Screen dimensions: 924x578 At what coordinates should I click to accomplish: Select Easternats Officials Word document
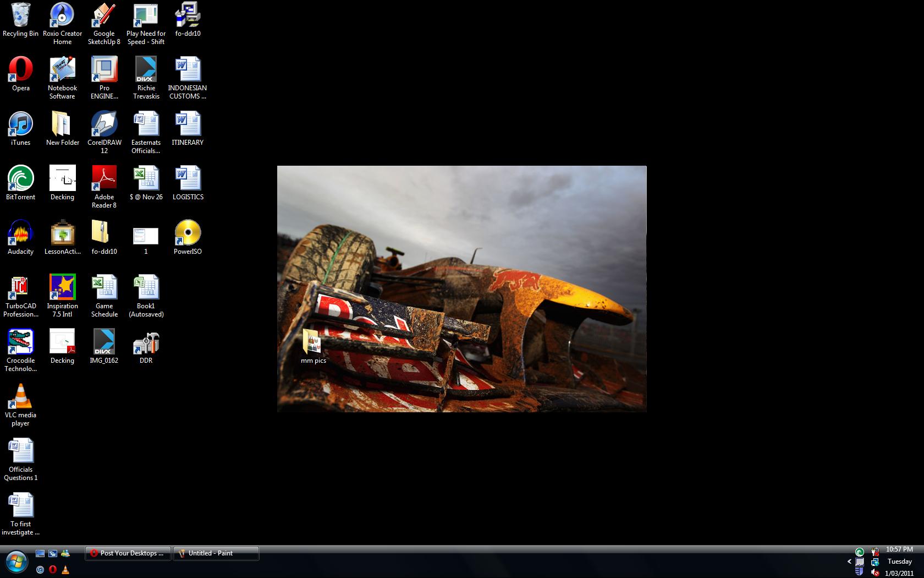[x=146, y=133]
